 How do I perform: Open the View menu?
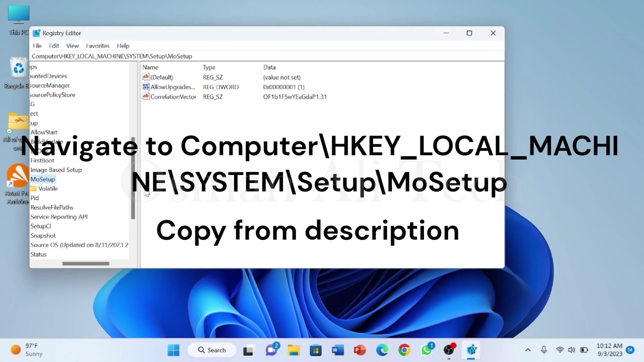click(72, 46)
